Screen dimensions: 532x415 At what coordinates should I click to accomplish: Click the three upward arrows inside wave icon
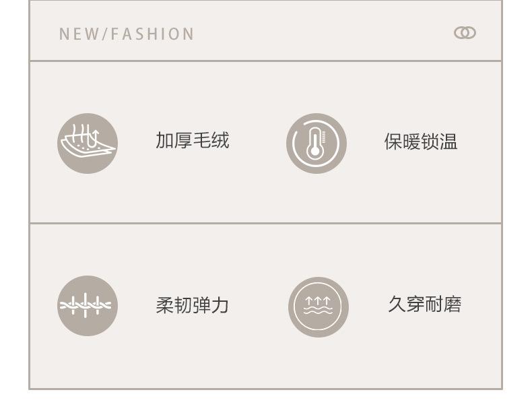tap(318, 300)
